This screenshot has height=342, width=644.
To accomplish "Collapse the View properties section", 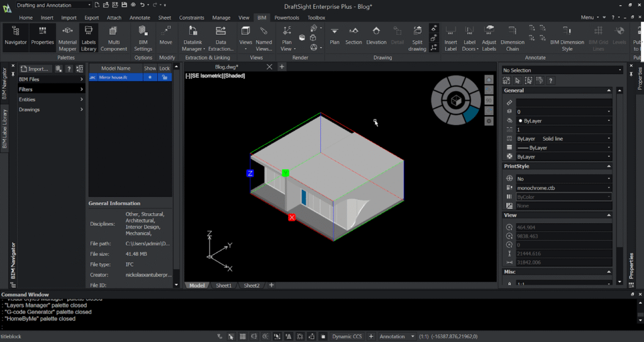I will point(609,215).
